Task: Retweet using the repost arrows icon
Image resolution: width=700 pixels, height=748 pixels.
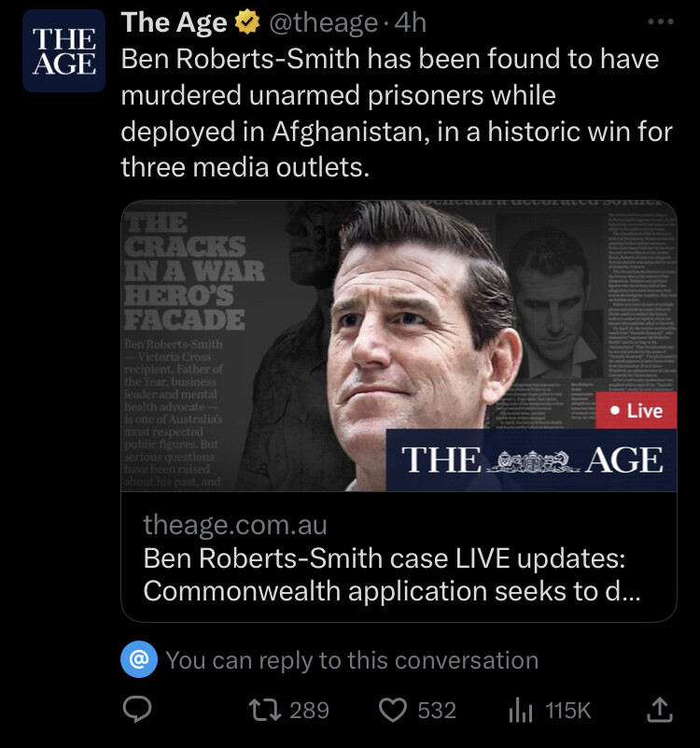Action: [267, 711]
